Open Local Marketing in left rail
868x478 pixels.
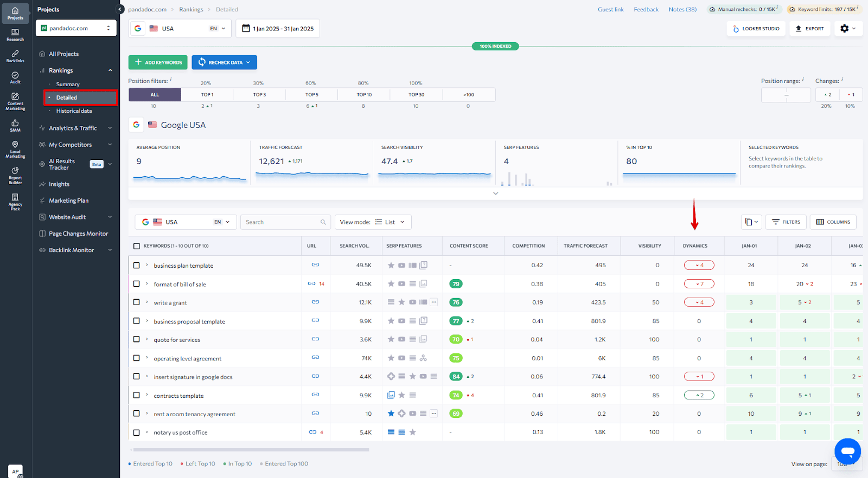coord(15,149)
